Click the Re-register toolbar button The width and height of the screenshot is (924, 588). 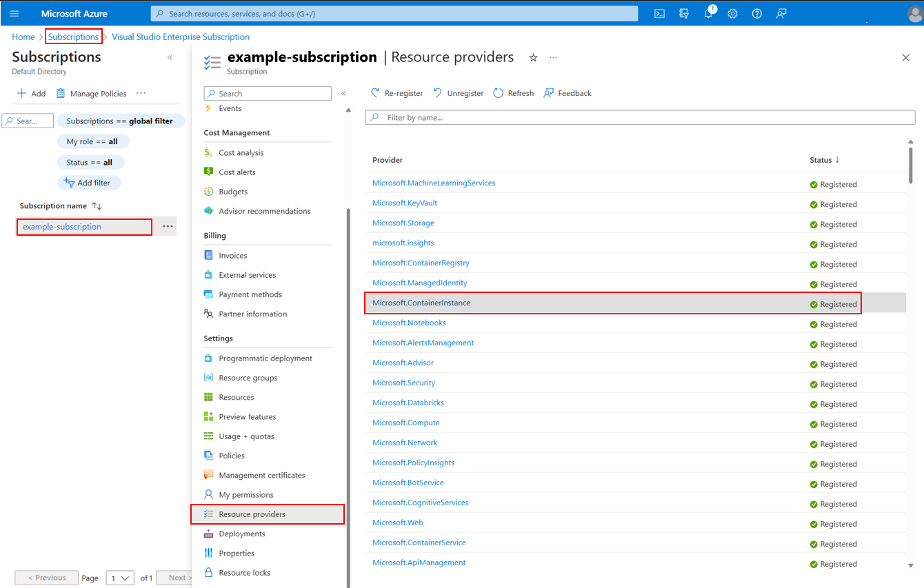[x=396, y=93]
